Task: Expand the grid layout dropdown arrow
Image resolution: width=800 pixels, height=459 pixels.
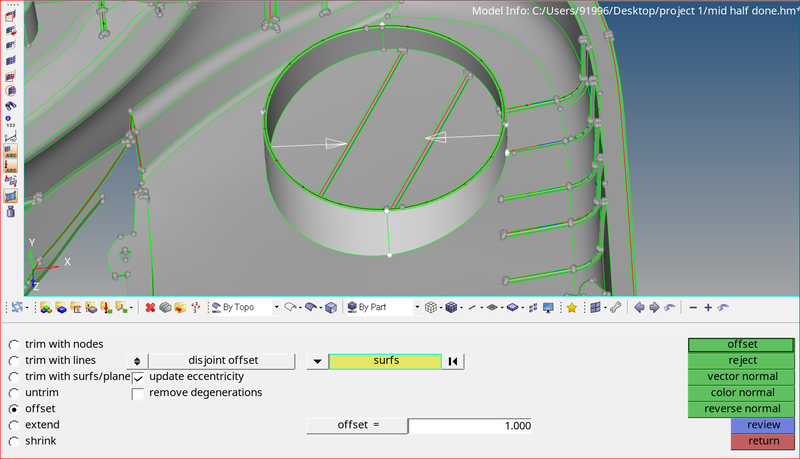Action: 605,308
